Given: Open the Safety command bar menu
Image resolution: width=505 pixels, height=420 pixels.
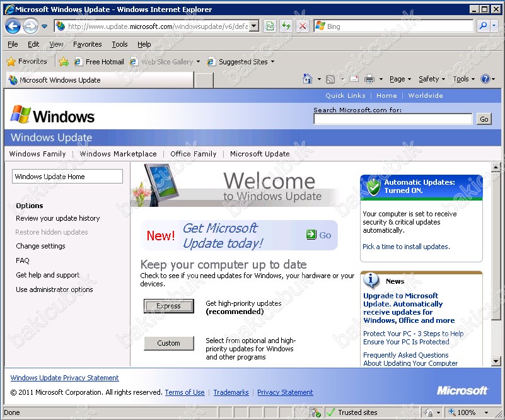Looking at the screenshot, I should pyautogui.click(x=432, y=79).
